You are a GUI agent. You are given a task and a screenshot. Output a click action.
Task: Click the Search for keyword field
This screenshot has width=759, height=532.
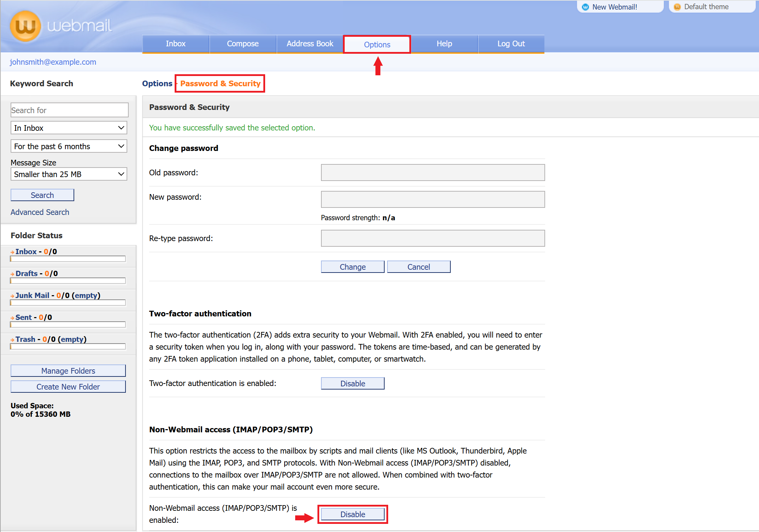pyautogui.click(x=70, y=110)
